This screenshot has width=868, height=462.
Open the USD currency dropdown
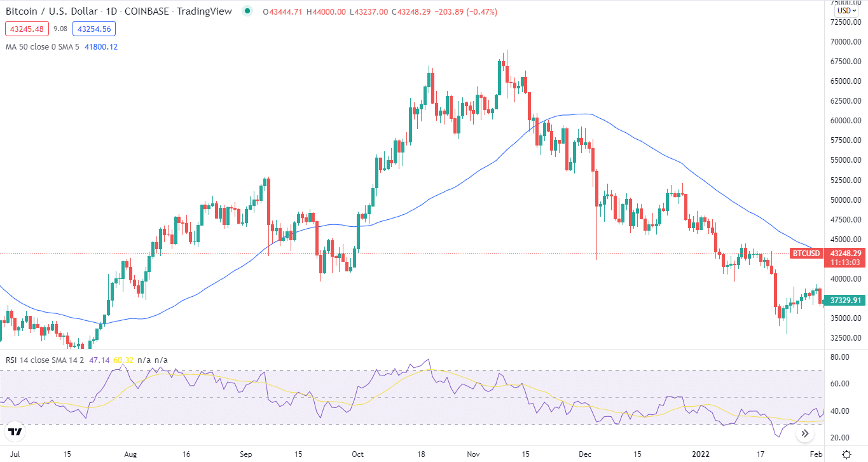coord(845,10)
